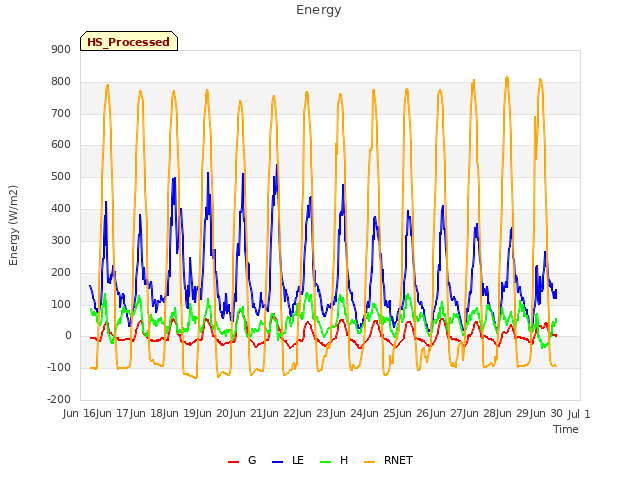Click the green H legend color marker
This screenshot has height=480, width=640.
pyautogui.click(x=325, y=462)
